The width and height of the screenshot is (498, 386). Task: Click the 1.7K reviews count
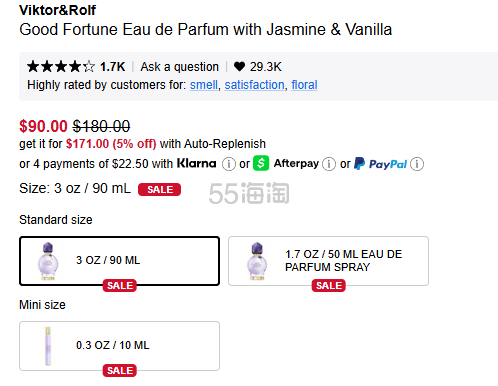(x=113, y=67)
